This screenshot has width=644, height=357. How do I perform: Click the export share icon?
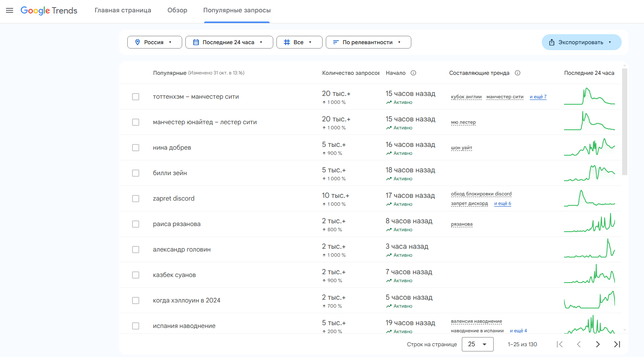pyautogui.click(x=552, y=42)
